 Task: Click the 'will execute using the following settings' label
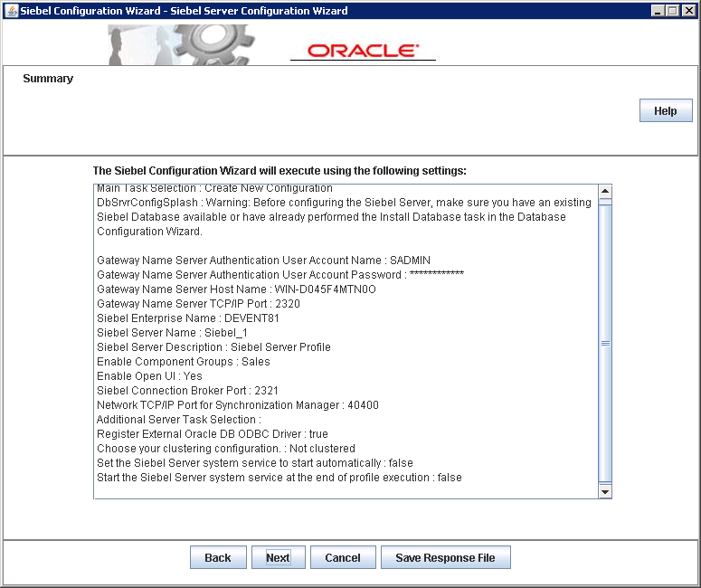pos(279,171)
